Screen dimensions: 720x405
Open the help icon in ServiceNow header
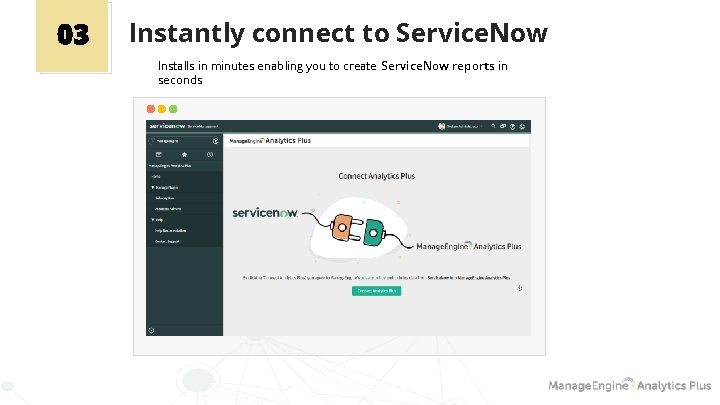(x=512, y=126)
